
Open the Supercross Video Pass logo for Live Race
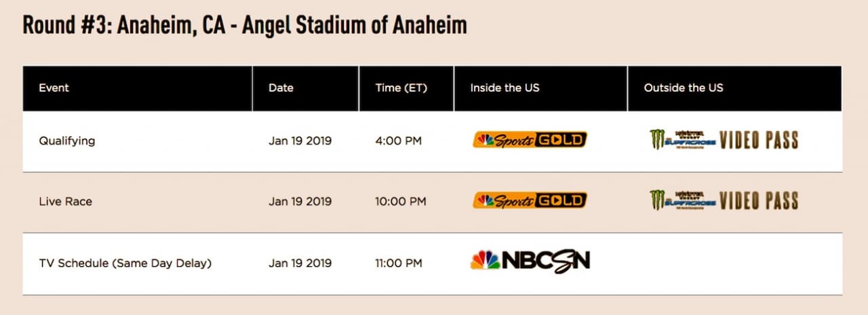pos(724,200)
